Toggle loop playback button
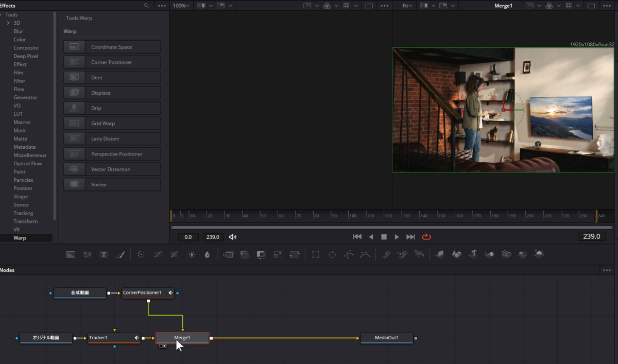This screenshot has height=364, width=618. point(426,237)
